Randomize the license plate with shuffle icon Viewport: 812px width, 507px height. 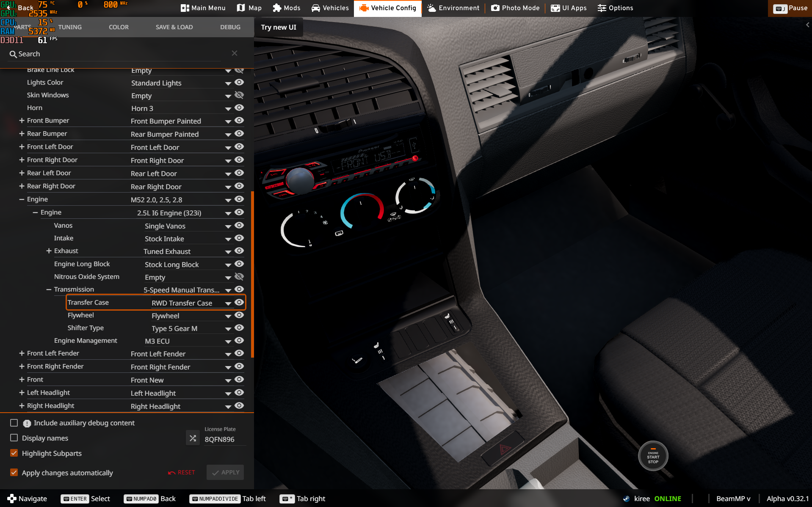point(193,438)
